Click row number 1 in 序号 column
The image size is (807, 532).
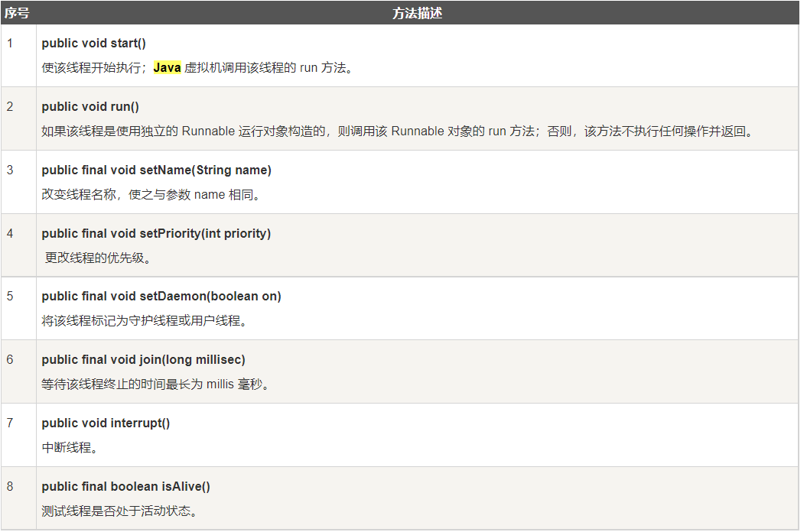10,44
